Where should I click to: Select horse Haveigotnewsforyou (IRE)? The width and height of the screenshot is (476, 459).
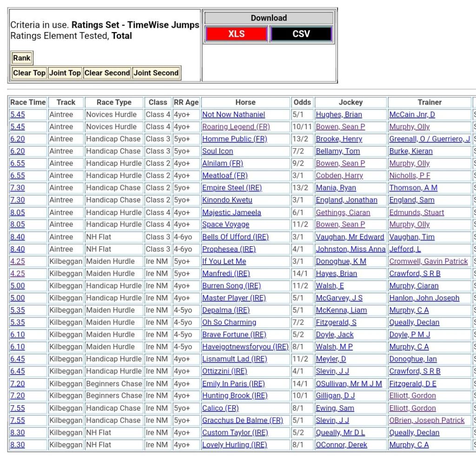point(245,347)
